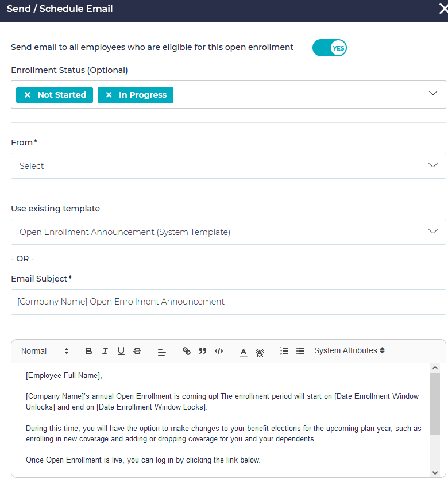The image size is (448, 501).
Task: Disable sending email to all eligible employees
Action: click(329, 48)
